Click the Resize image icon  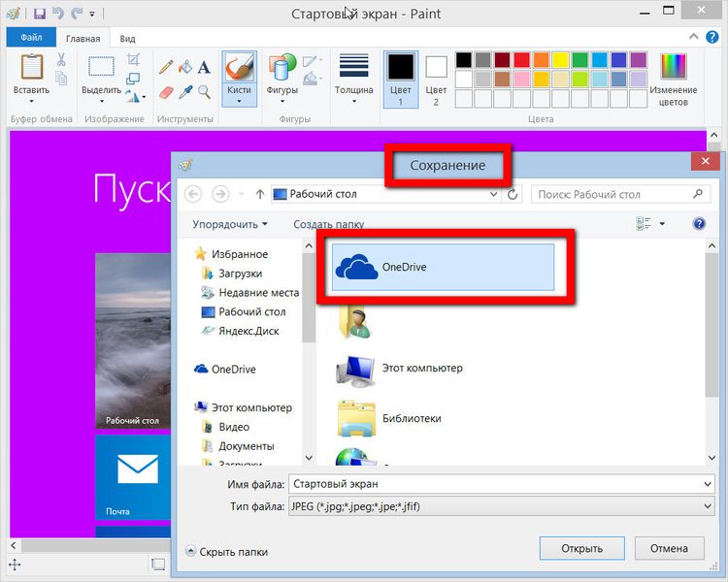(x=133, y=79)
